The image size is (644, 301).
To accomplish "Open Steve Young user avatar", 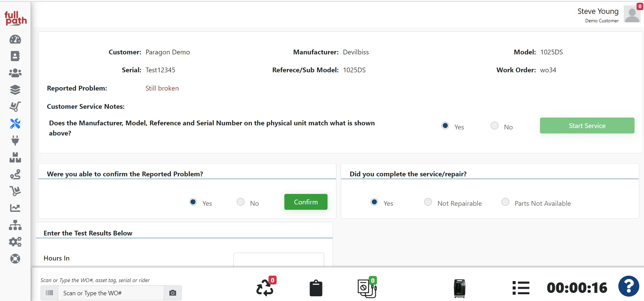I will (632, 14).
